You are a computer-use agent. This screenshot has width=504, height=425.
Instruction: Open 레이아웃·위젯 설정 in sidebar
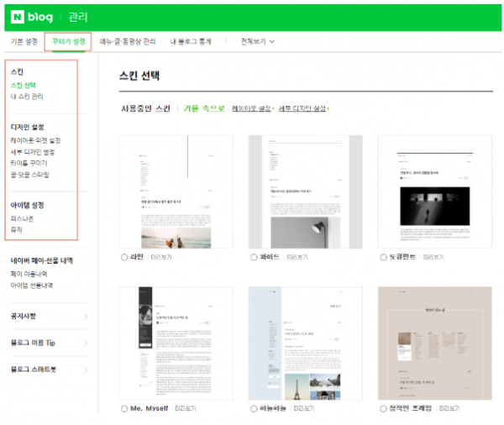point(35,140)
